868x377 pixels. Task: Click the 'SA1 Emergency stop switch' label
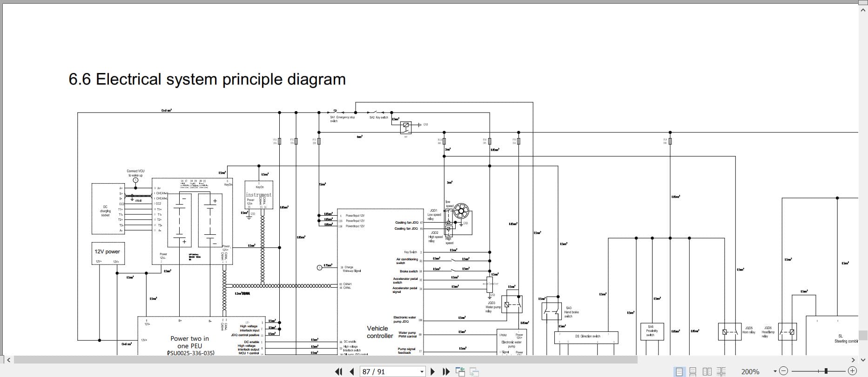[x=343, y=119]
